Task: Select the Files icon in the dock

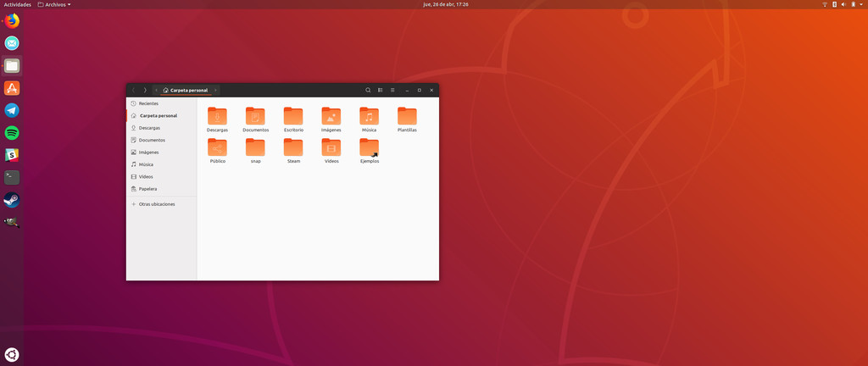Action: [12, 66]
